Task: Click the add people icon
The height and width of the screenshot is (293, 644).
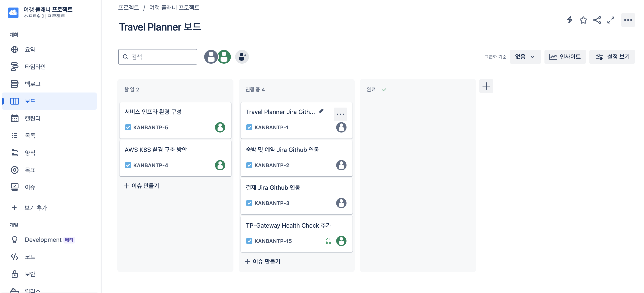Action: click(242, 57)
